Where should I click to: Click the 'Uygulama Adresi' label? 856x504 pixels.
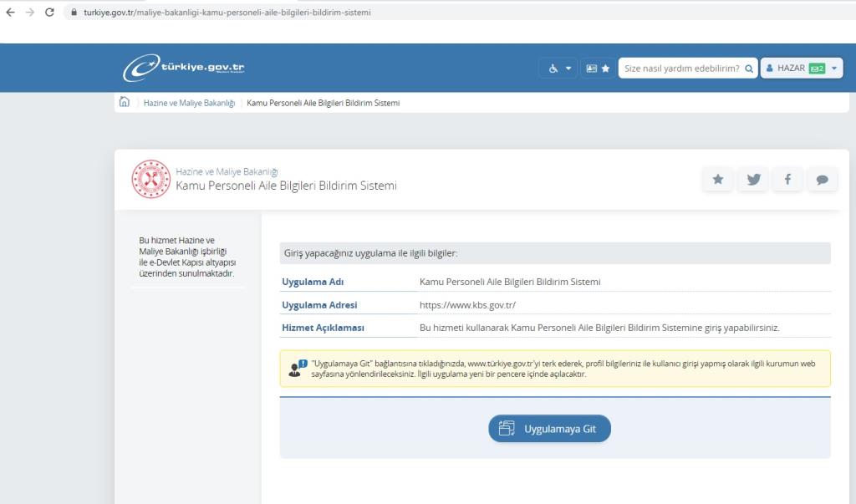click(x=319, y=305)
